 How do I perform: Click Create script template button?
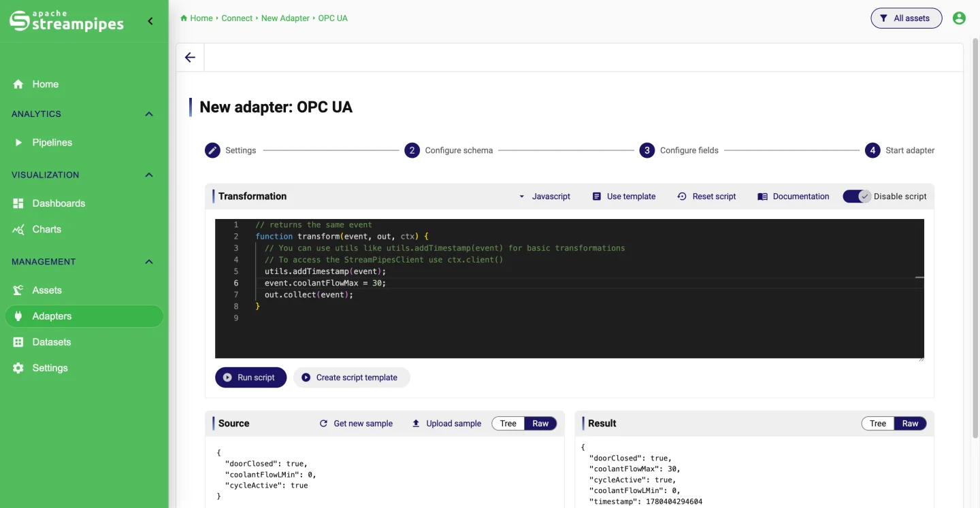351,377
